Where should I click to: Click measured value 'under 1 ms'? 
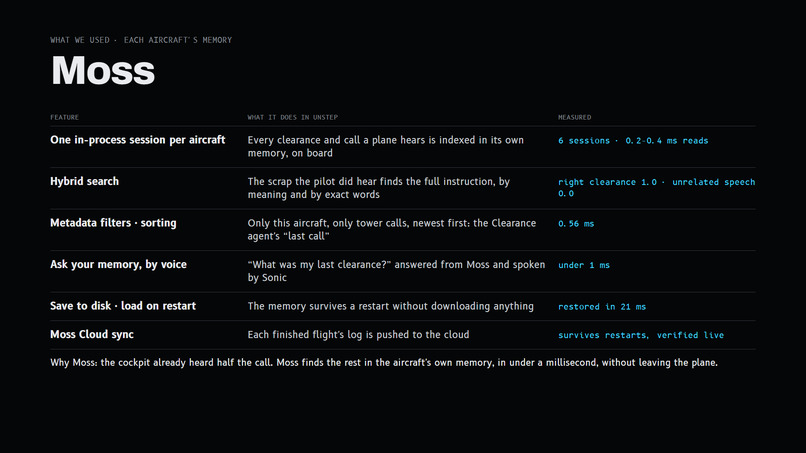coord(584,265)
